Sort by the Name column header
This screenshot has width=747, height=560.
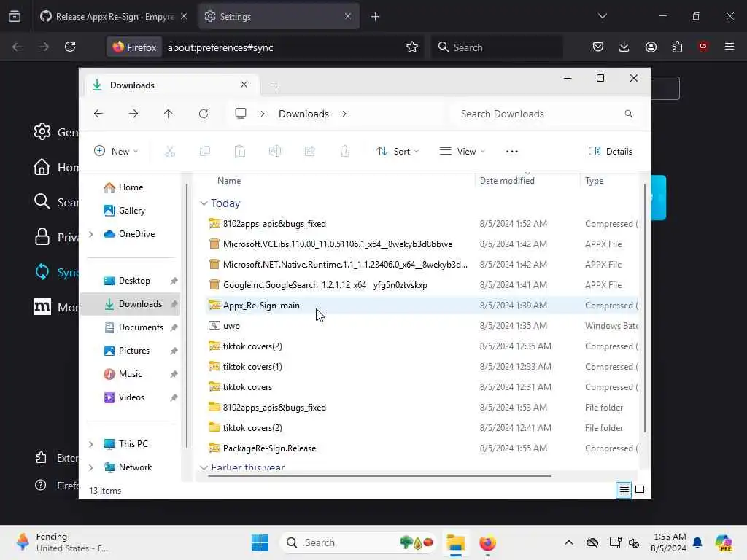[x=229, y=181]
